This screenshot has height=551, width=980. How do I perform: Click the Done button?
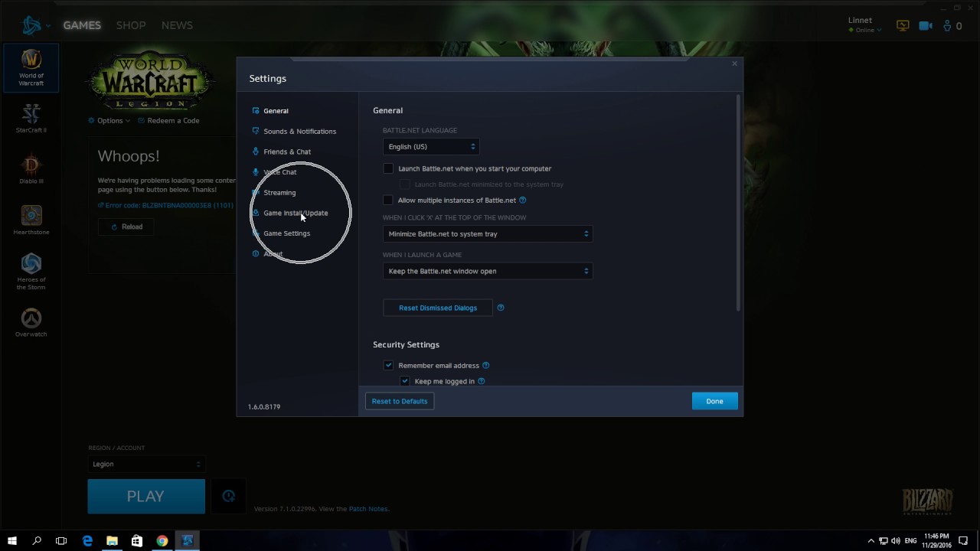pos(714,401)
